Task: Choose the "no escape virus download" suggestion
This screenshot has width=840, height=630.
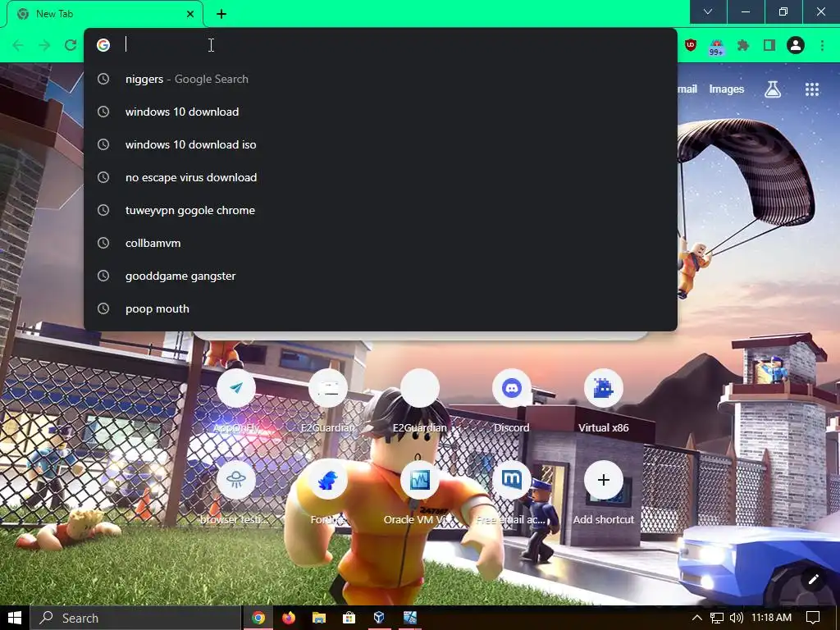Action: (x=381, y=177)
